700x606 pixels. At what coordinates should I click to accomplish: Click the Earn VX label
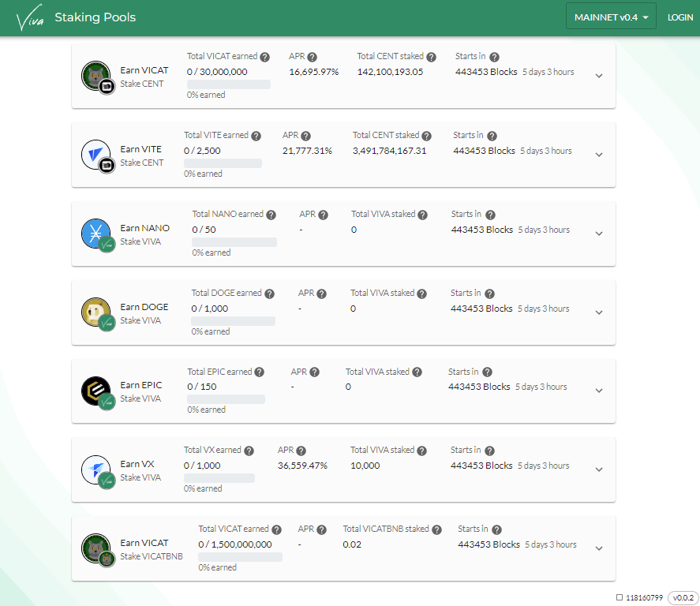(137, 464)
